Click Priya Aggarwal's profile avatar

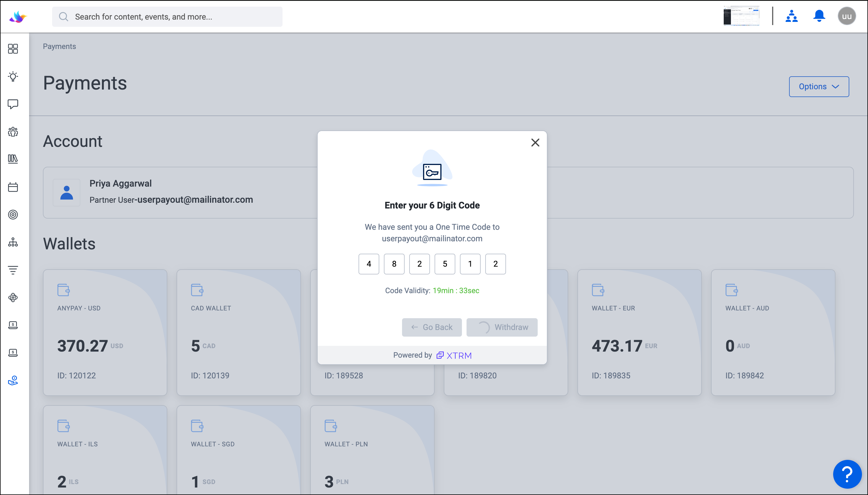click(67, 192)
